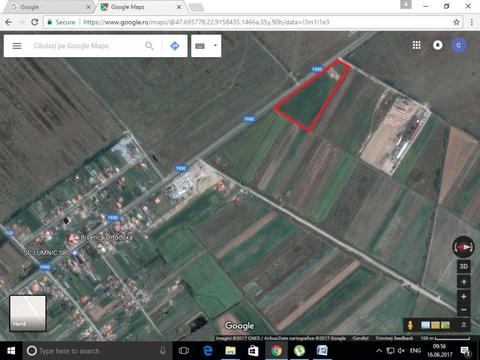Switch to map view via Hartă thumbnail
Image resolution: width=480 pixels, height=360 pixels.
(28, 313)
